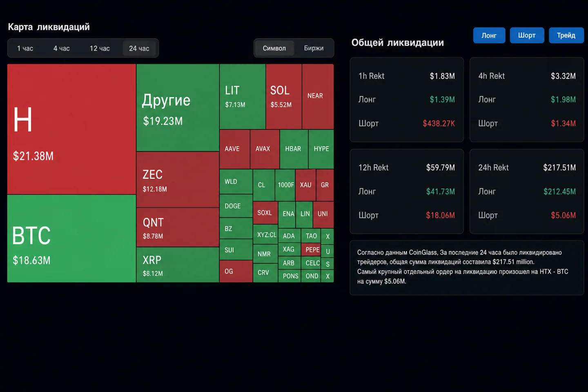Screen dimensions: 588x392
Task: Open the QNT $8.78M tile
Action: click(x=178, y=227)
